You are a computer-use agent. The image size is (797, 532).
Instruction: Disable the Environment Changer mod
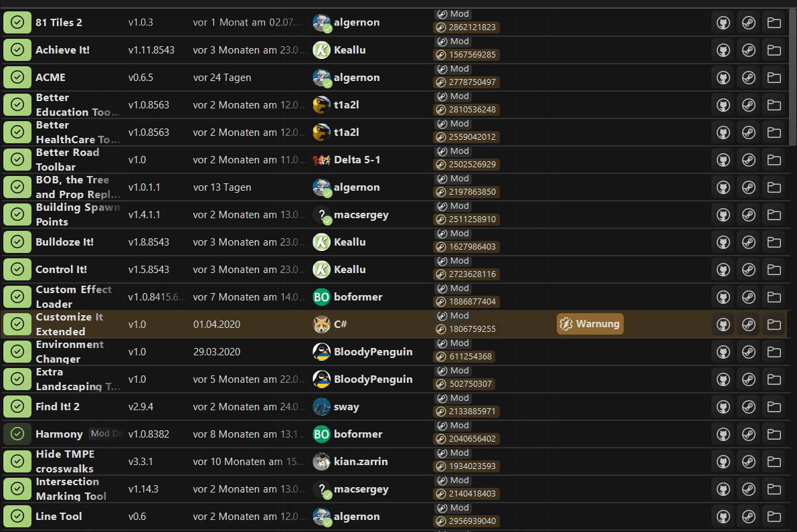(x=17, y=351)
